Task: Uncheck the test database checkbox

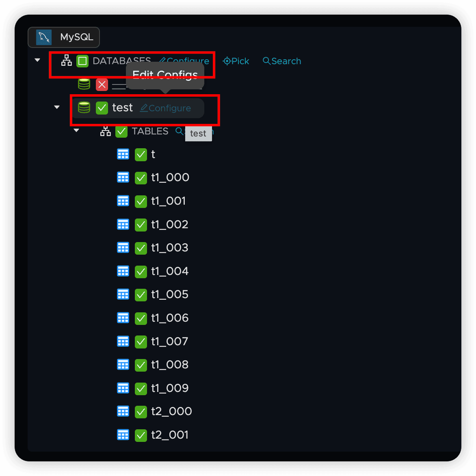Action: (x=102, y=108)
